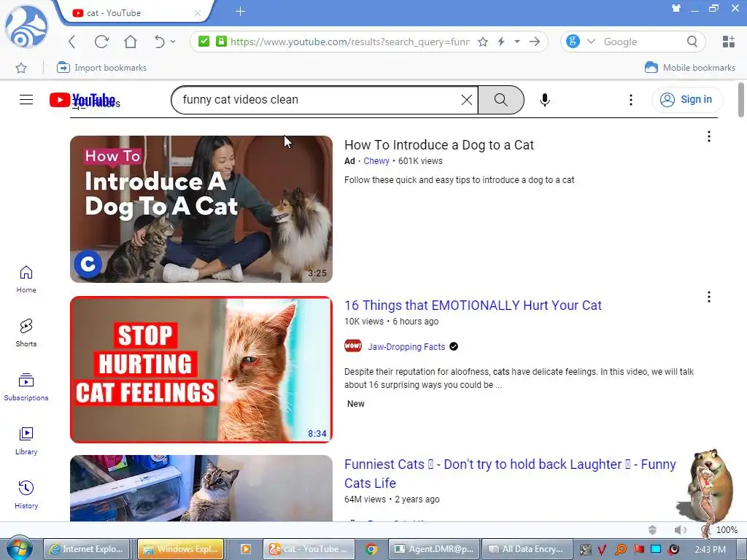Switch to All Data Encry... taskbar window
Screen dimensions: 747x560
pyautogui.click(x=527, y=549)
